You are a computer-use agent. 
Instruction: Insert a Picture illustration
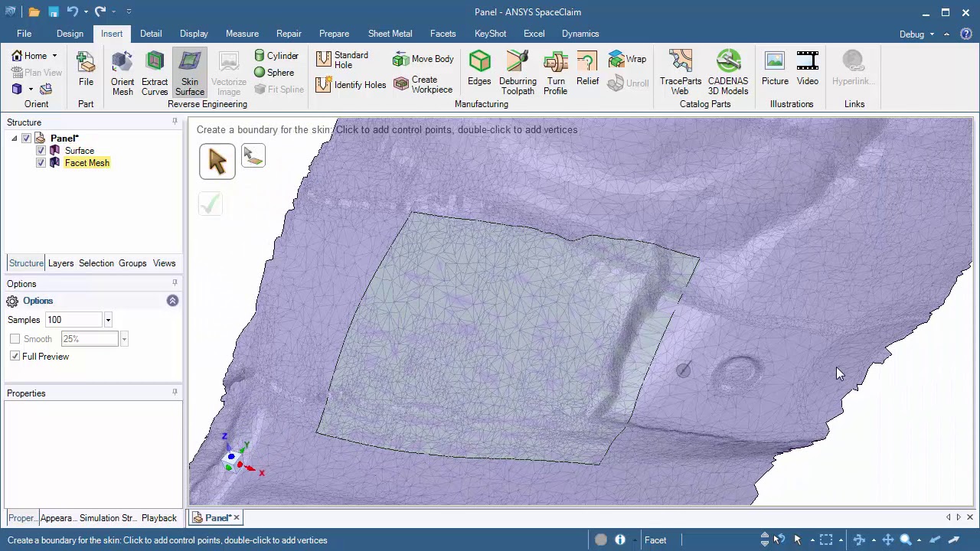[x=775, y=69]
